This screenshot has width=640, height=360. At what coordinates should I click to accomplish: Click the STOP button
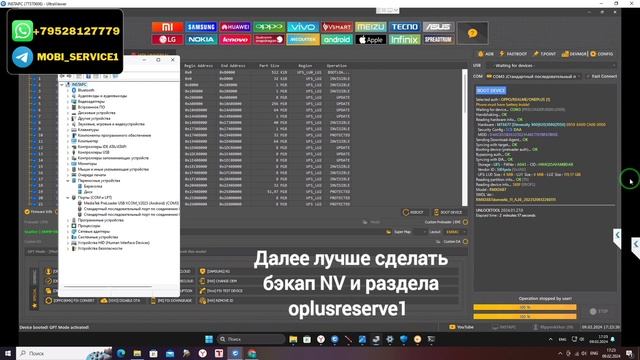point(599,311)
